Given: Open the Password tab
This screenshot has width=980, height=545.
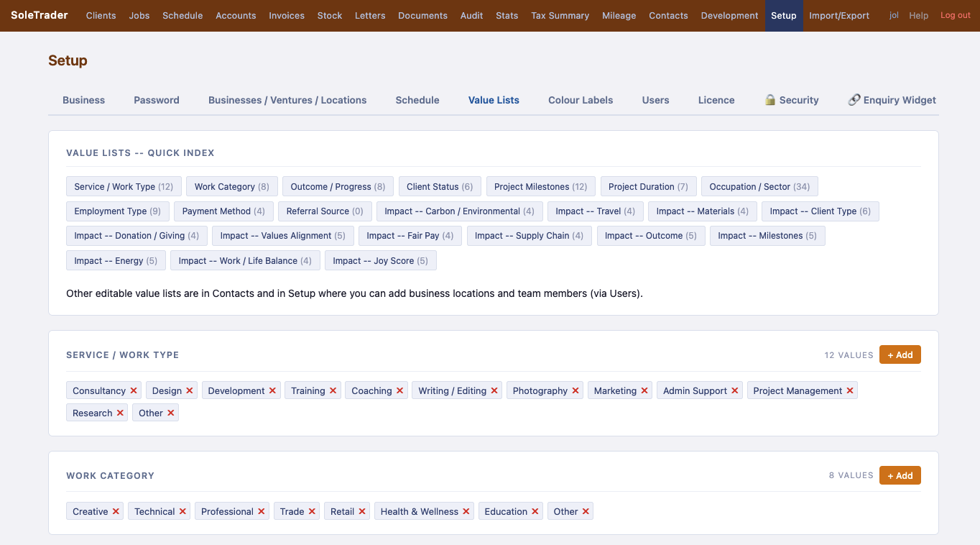Looking at the screenshot, I should (157, 100).
